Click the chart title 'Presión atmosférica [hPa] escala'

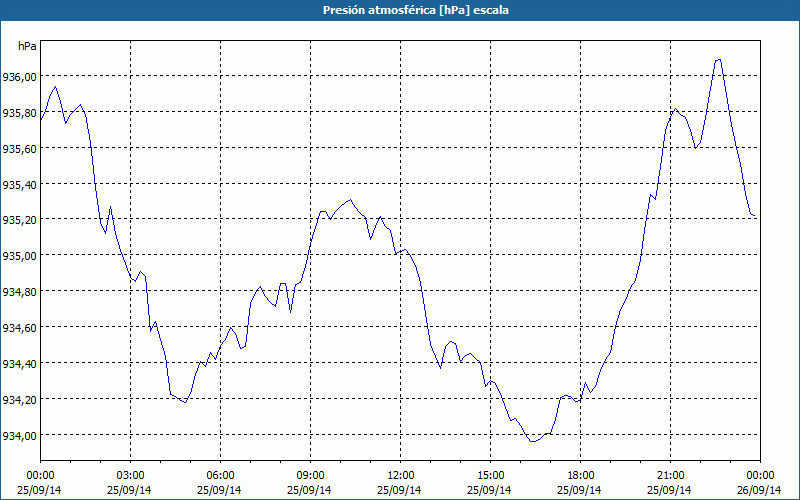[x=416, y=10]
